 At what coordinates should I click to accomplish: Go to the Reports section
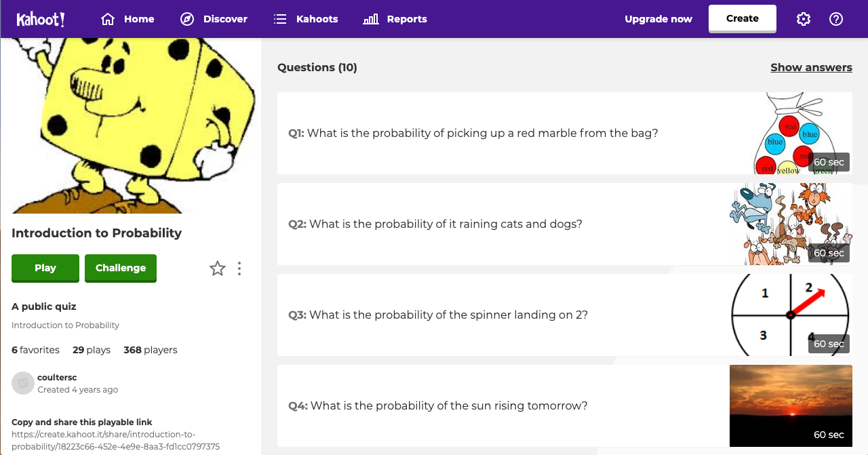tap(394, 19)
